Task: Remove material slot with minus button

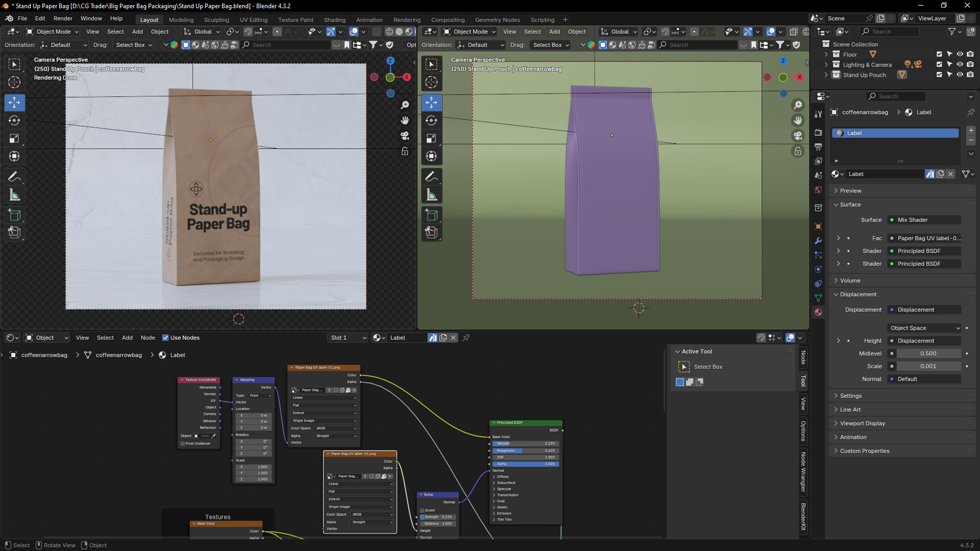Action: pos(971,141)
